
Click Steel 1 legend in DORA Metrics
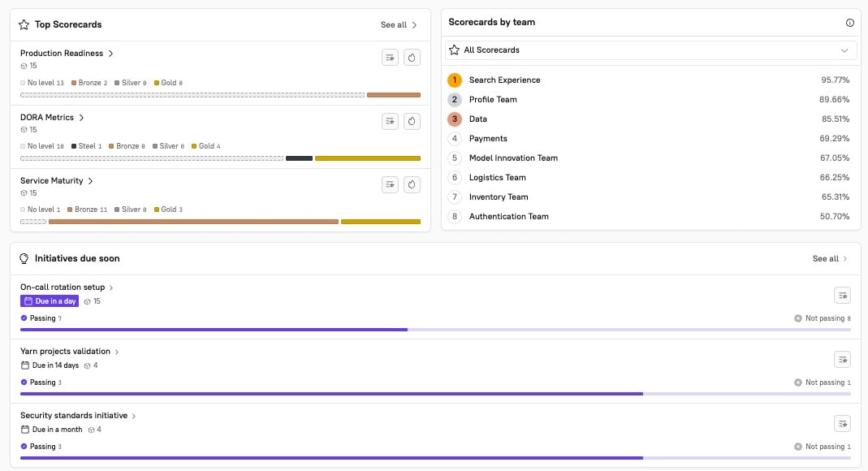tap(86, 146)
